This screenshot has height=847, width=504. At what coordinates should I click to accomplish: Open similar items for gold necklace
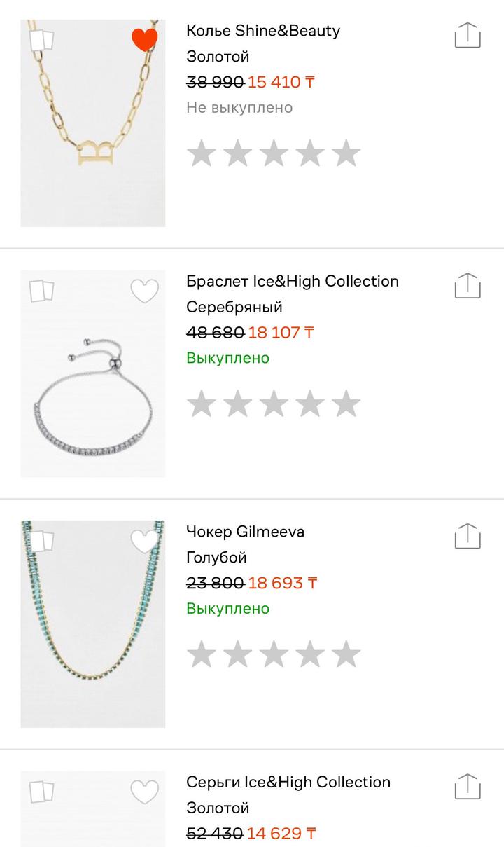point(42,40)
